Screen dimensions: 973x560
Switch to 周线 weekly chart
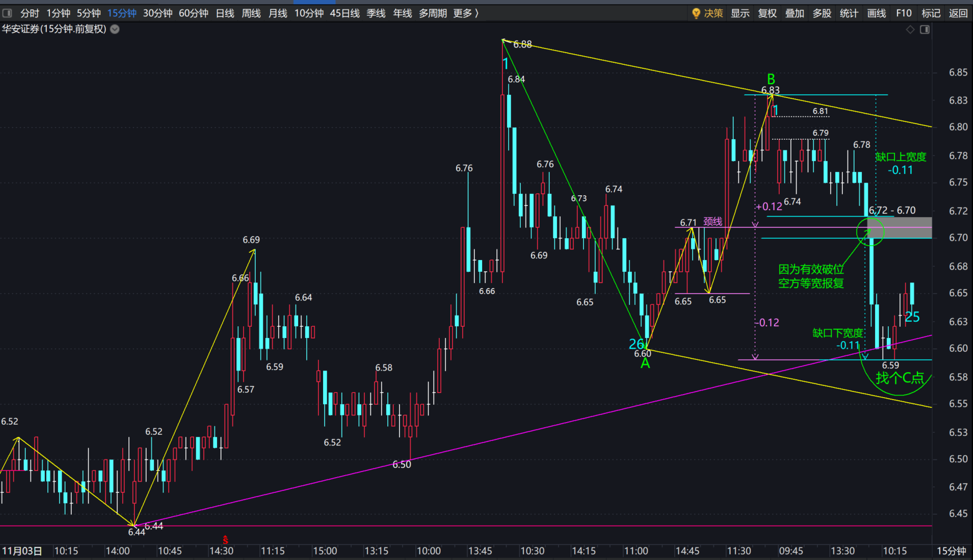[x=251, y=13]
